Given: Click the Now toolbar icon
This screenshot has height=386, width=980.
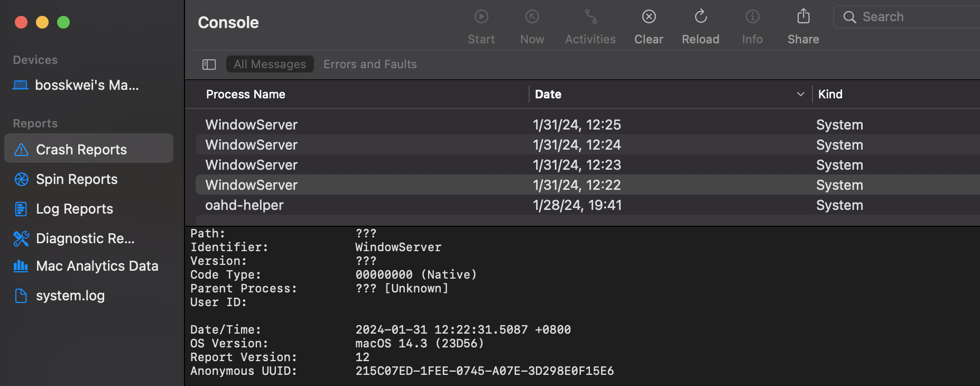Looking at the screenshot, I should [532, 17].
